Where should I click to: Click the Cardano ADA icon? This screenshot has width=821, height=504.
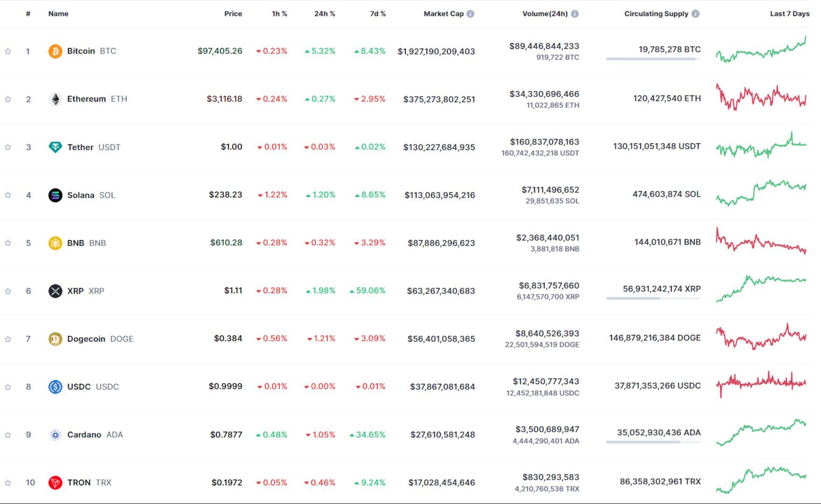55,434
